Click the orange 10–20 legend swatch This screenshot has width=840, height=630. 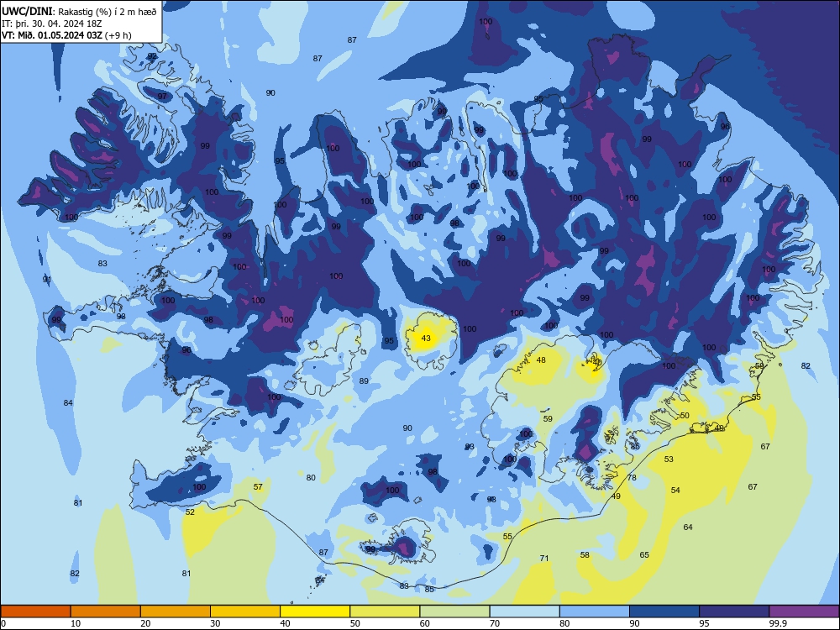[106, 612]
